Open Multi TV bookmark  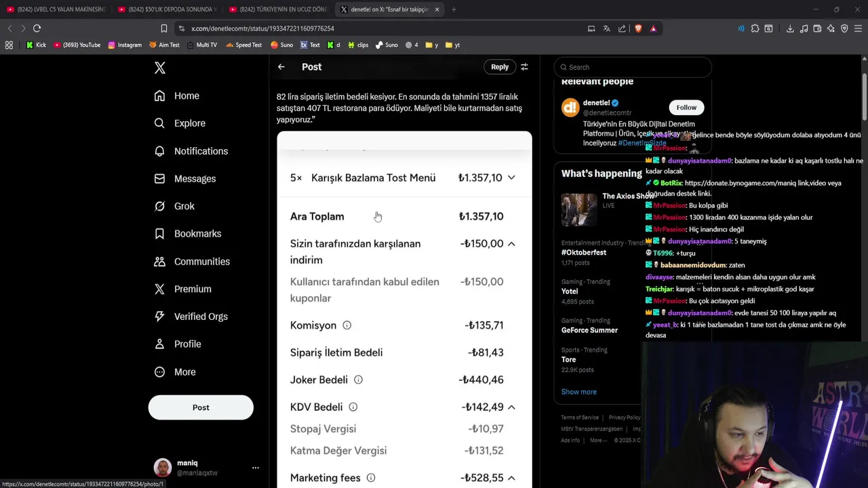tap(202, 45)
